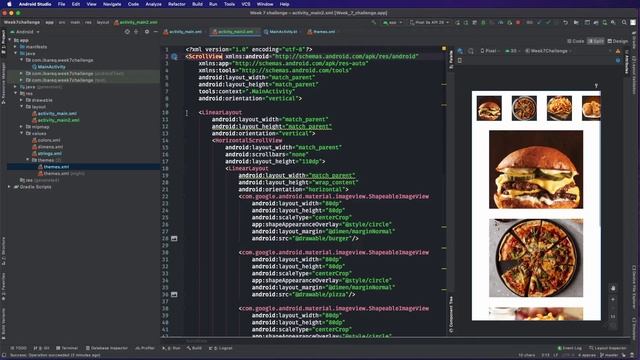Screen dimensions: 640x360
Task: Select dimens.xml in project tree
Action: click(x=47, y=147)
